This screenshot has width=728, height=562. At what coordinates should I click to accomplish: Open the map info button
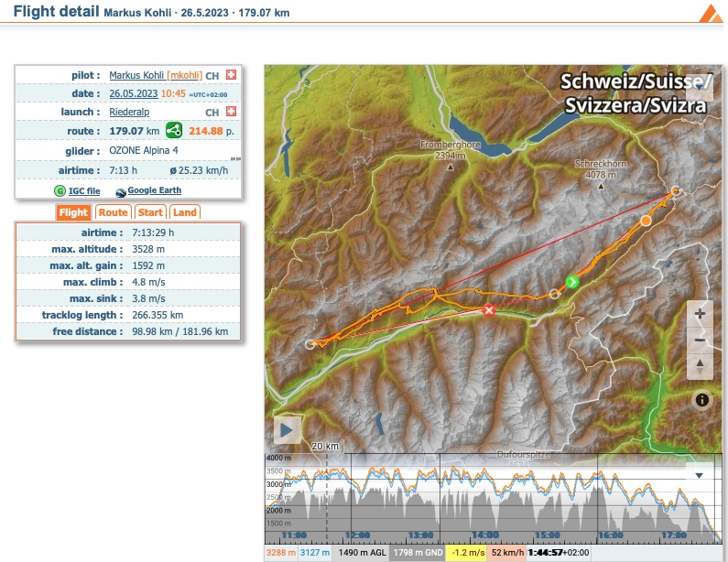(x=701, y=400)
